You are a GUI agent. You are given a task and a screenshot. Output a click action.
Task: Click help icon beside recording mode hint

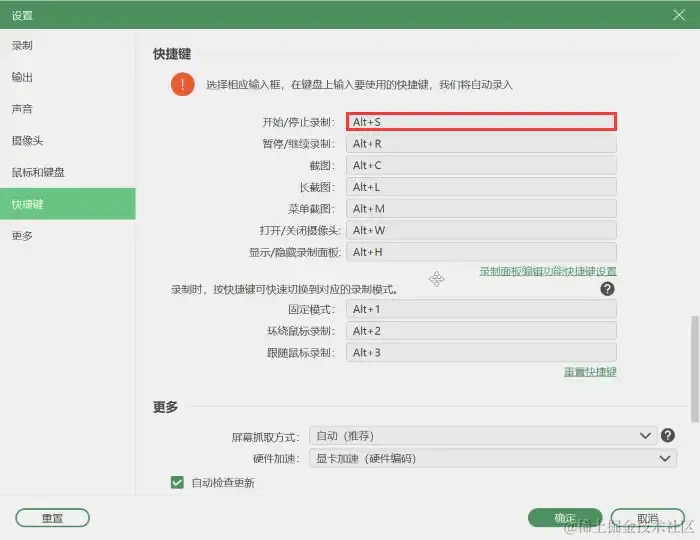coord(607,289)
